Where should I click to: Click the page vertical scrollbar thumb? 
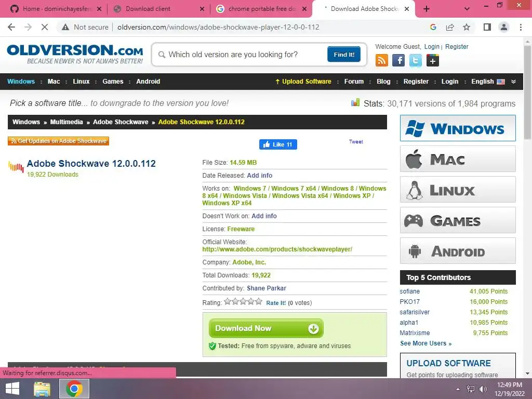(x=527, y=91)
